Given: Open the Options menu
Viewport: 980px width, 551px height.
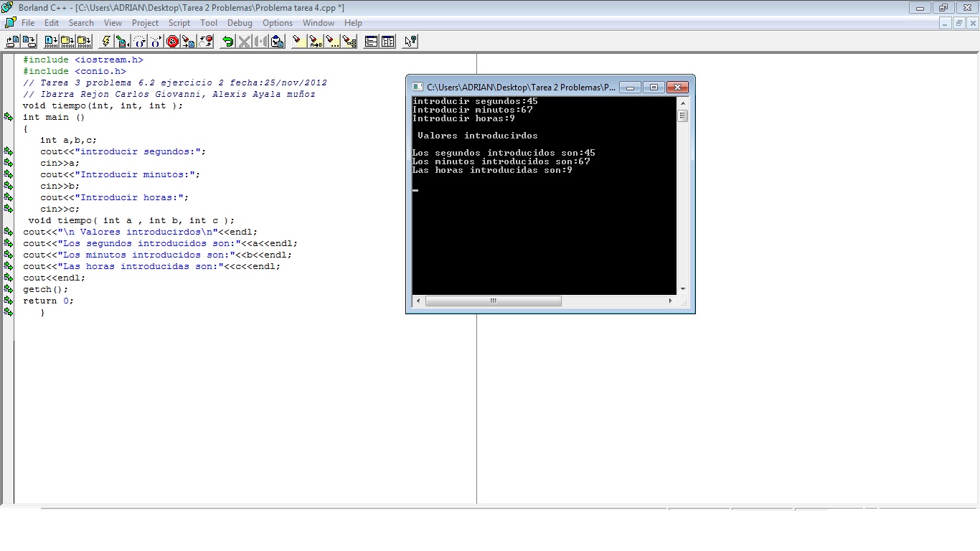Looking at the screenshot, I should point(278,22).
